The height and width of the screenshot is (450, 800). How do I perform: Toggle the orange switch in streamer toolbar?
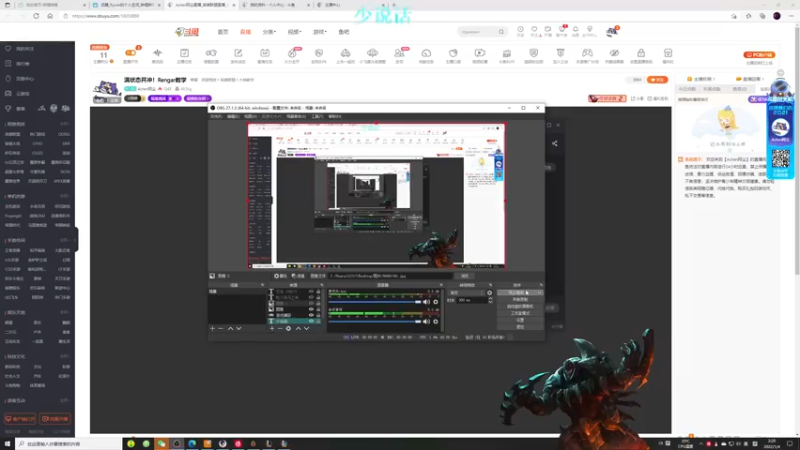[x=131, y=53]
